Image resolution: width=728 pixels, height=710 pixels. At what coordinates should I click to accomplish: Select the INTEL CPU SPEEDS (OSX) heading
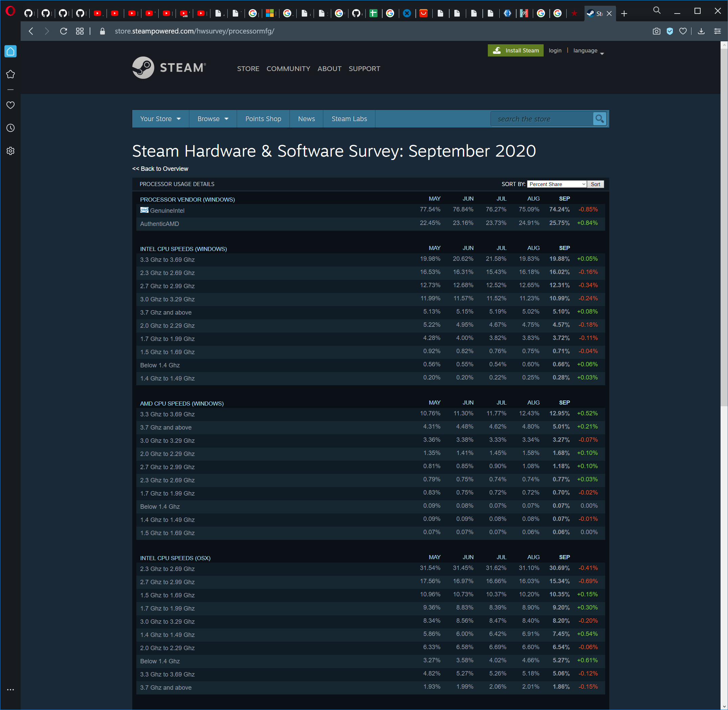click(x=175, y=558)
